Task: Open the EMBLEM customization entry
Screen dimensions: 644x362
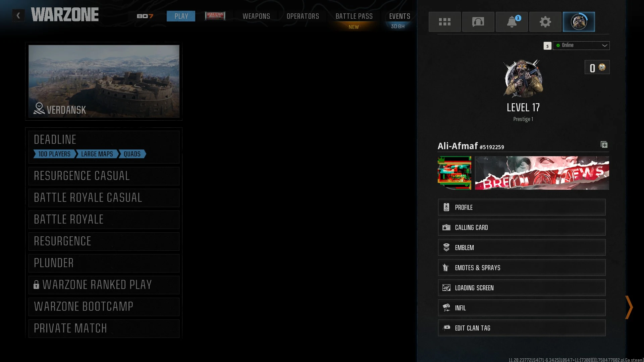Action: click(x=522, y=247)
